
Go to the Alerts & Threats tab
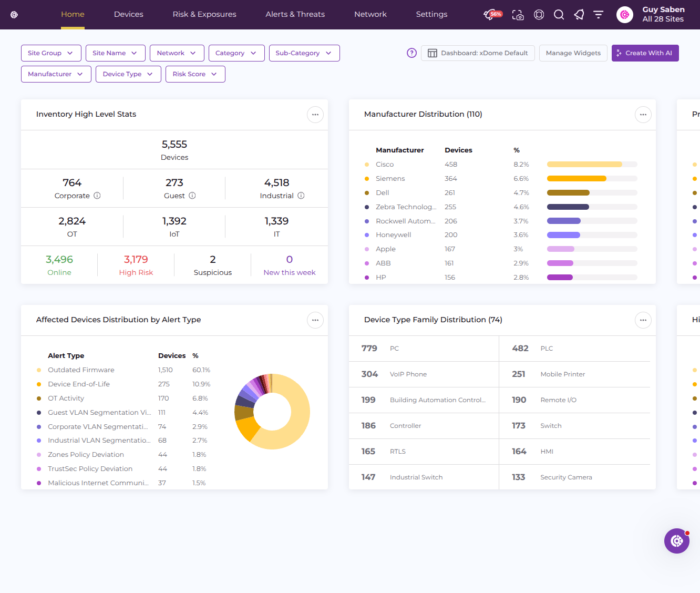(295, 14)
